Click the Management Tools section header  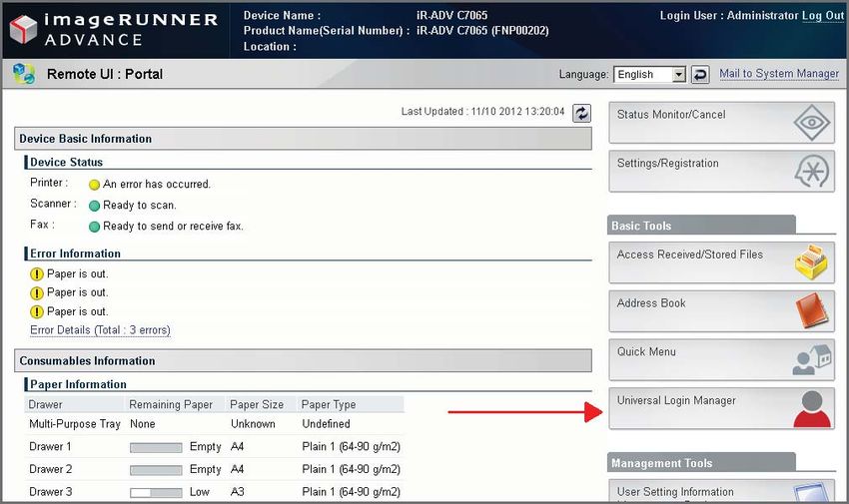tap(702, 463)
